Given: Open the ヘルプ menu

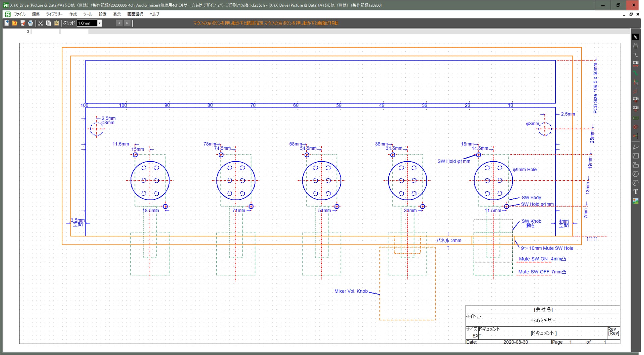Looking at the screenshot, I should [x=154, y=14].
